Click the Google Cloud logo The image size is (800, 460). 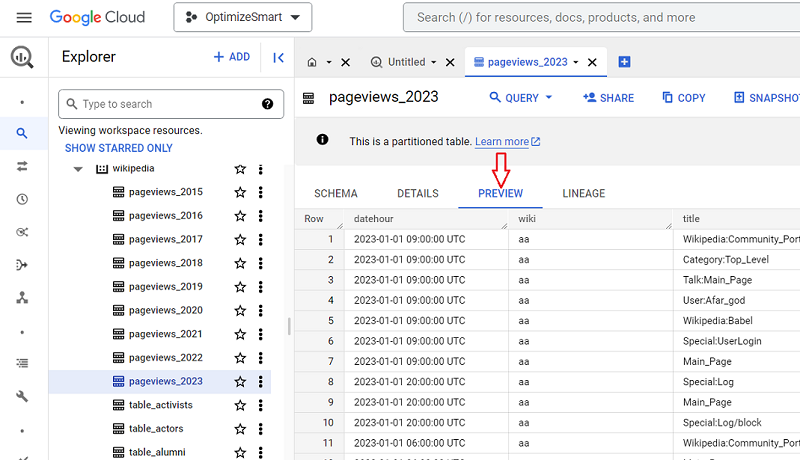coord(97,17)
